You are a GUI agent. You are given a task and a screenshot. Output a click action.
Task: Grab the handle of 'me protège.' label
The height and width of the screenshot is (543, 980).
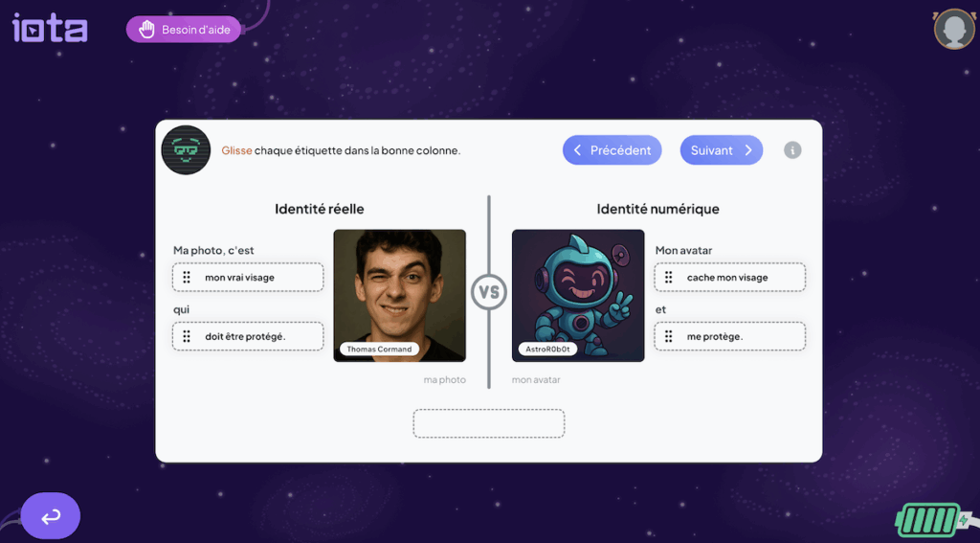tap(668, 336)
